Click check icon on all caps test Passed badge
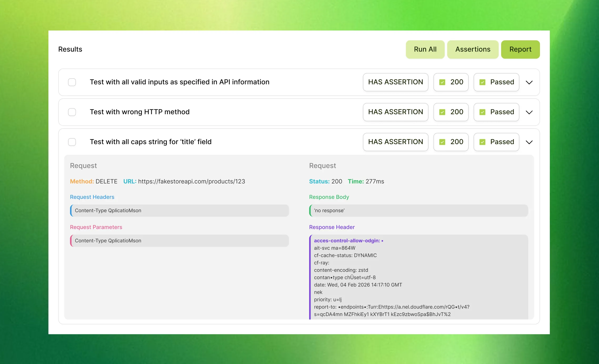The height and width of the screenshot is (364, 599). (x=482, y=142)
